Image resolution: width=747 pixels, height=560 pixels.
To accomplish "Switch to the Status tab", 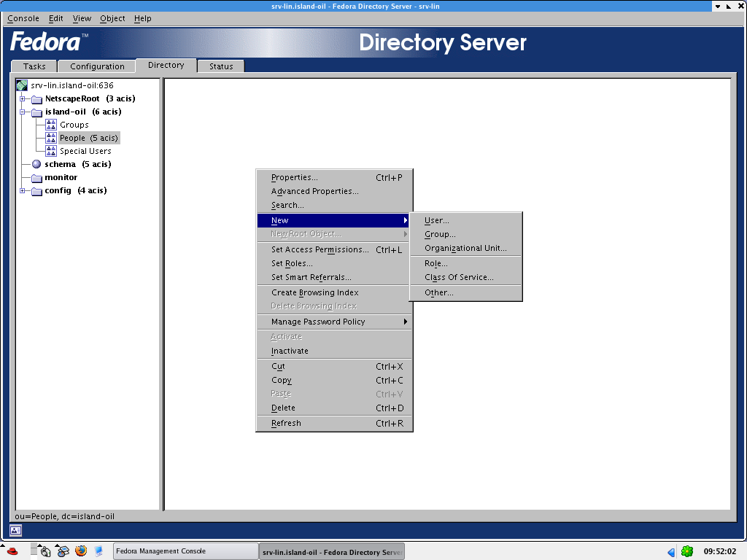I will pos(221,66).
